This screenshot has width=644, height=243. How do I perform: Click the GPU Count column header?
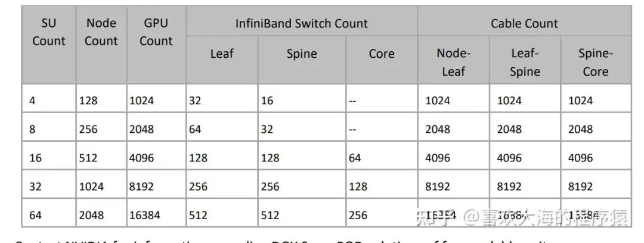click(x=156, y=32)
